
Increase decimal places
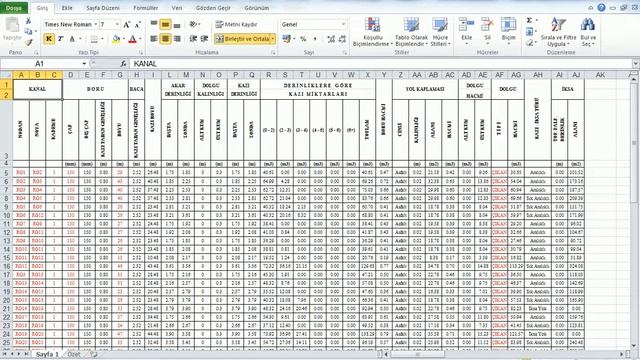click(x=331, y=39)
